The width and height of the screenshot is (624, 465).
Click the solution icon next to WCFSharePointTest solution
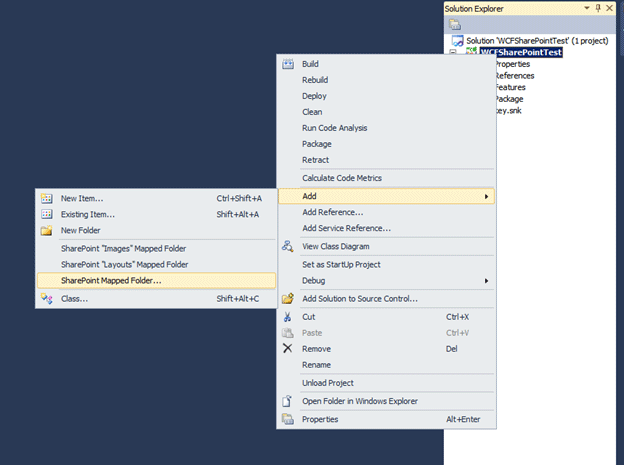point(457,41)
